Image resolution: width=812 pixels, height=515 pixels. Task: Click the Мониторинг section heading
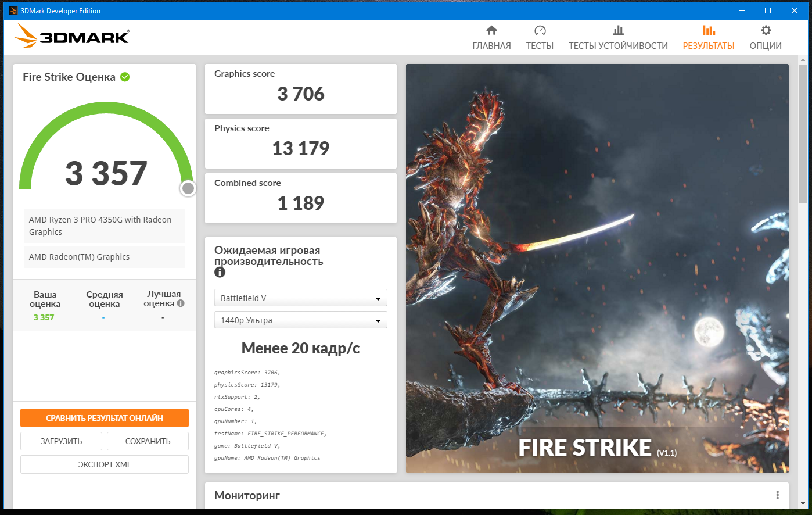point(247,495)
